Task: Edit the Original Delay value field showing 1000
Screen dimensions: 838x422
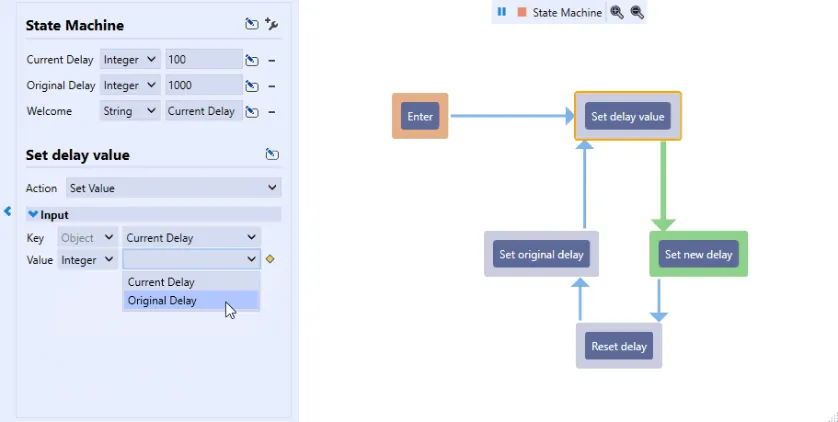Action: [204, 85]
